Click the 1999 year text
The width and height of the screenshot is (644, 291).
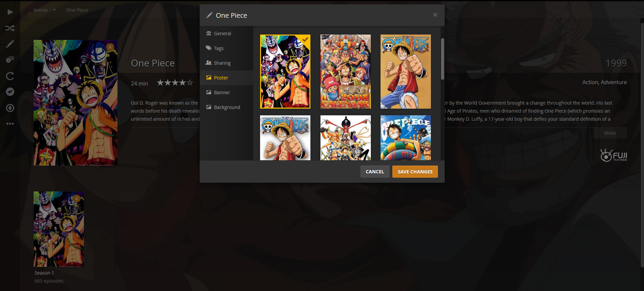coord(616,63)
